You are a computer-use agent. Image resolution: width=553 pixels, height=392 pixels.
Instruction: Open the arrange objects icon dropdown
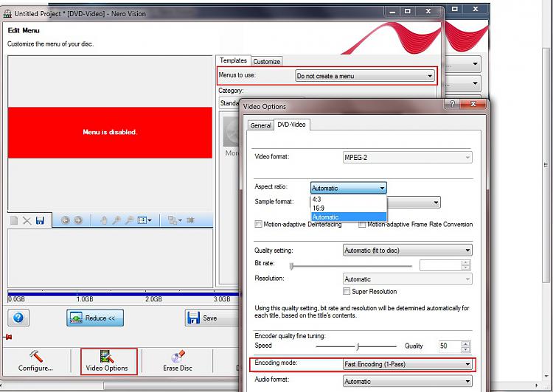175,220
